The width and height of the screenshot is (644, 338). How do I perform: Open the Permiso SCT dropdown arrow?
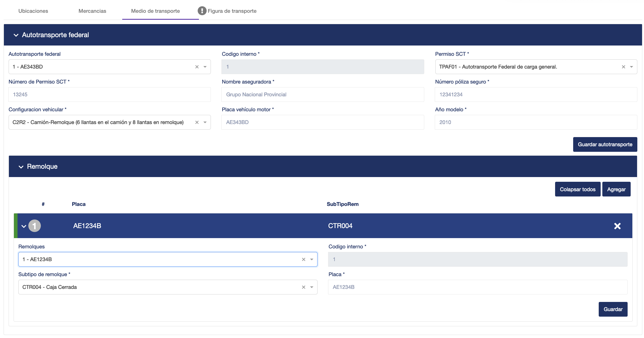[x=631, y=67]
